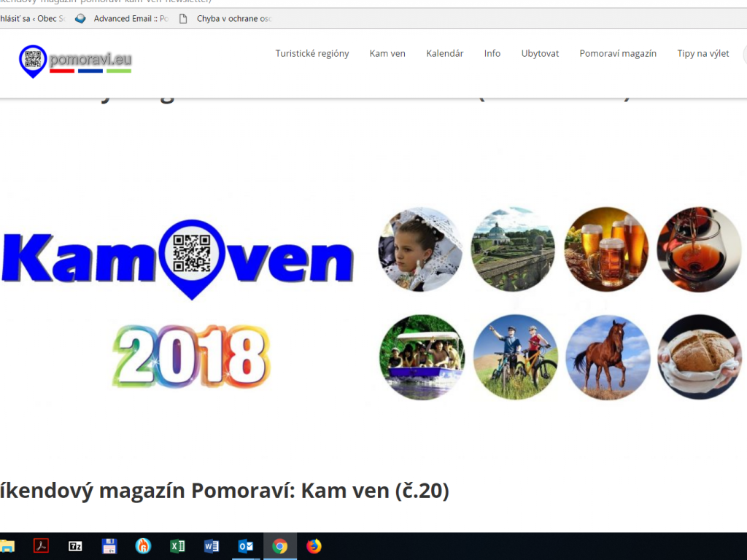Open the bread loaf thumbnail

click(x=700, y=357)
